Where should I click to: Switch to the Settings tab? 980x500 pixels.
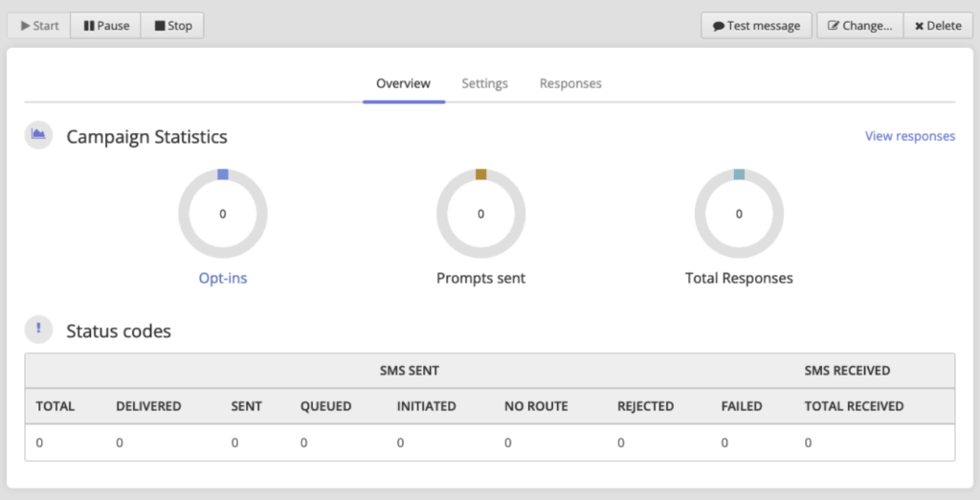[x=484, y=83]
